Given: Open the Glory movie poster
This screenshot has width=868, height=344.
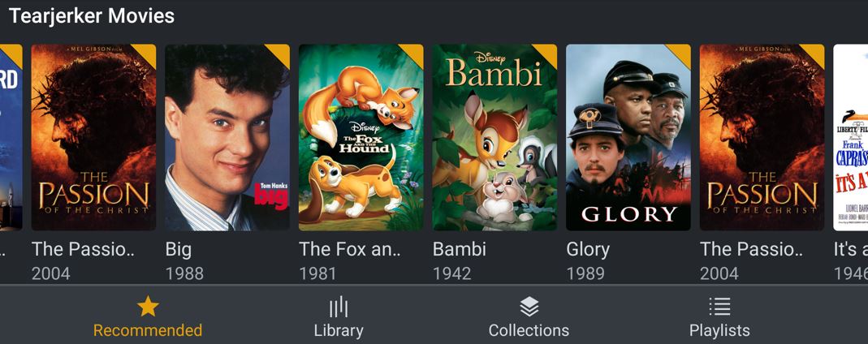Looking at the screenshot, I should pyautogui.click(x=628, y=137).
